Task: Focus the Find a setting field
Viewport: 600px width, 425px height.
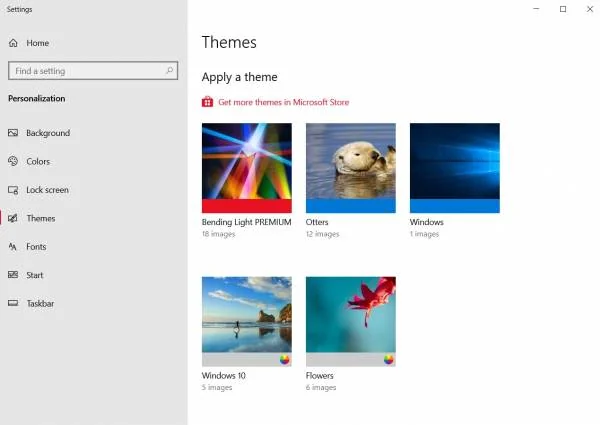Action: pyautogui.click(x=93, y=71)
